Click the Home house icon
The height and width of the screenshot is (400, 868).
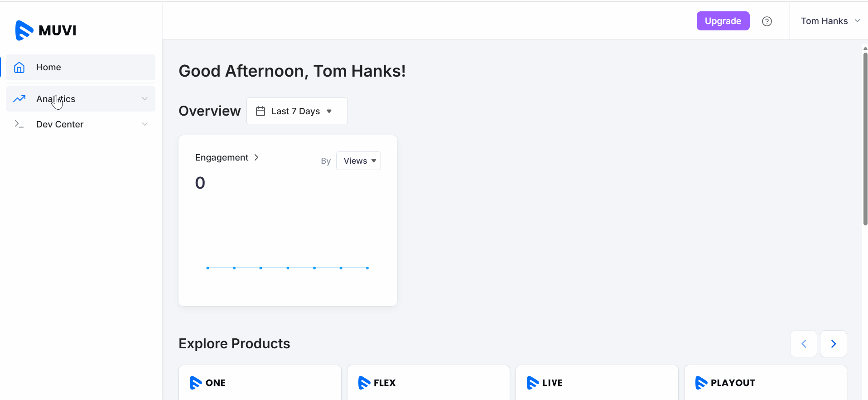pyautogui.click(x=19, y=68)
